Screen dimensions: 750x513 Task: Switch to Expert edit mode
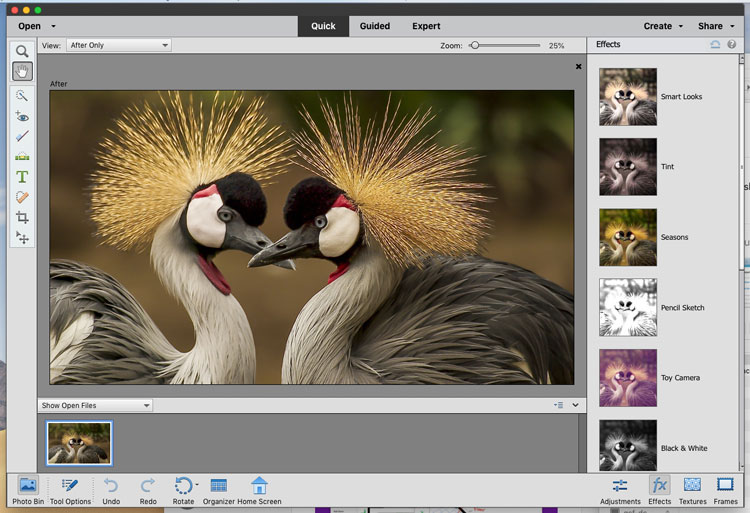426,26
